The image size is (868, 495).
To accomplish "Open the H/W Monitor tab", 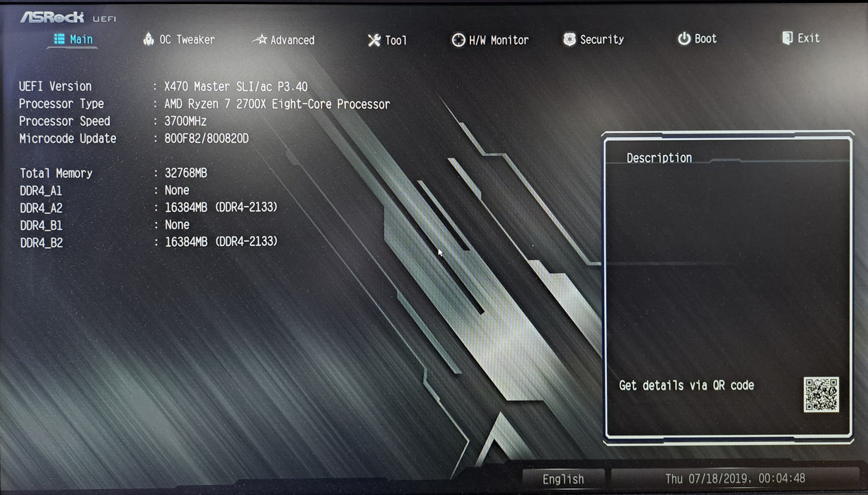I will point(490,40).
